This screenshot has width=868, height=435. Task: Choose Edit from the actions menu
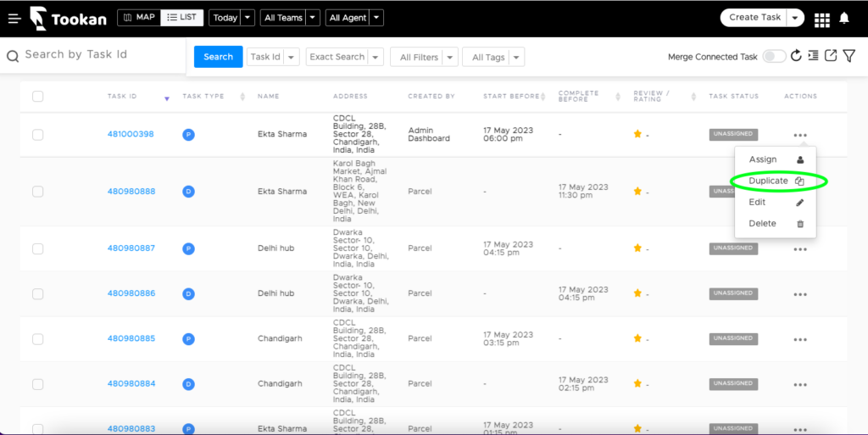click(776, 203)
